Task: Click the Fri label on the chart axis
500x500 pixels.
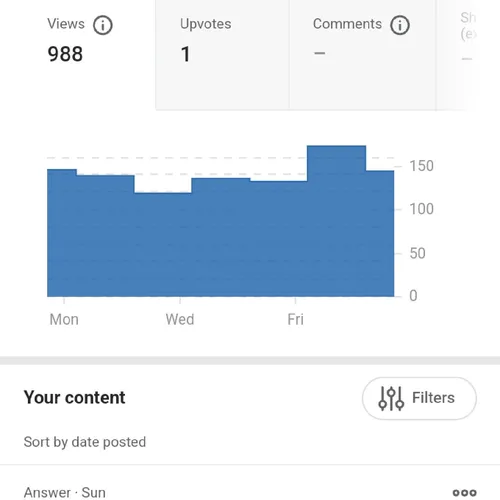Action: [x=295, y=319]
